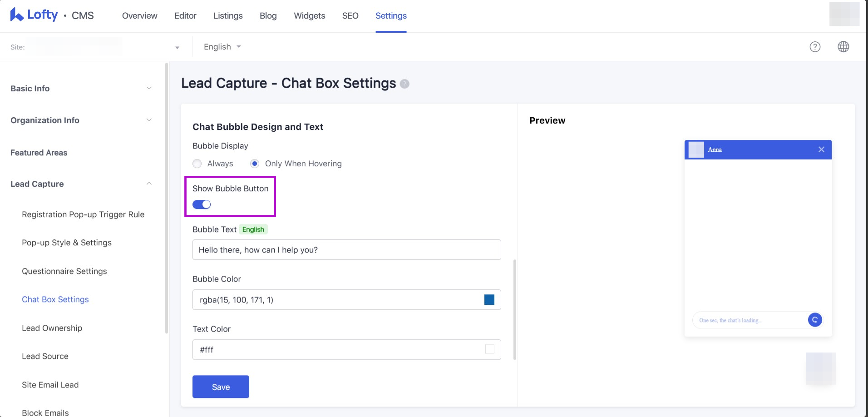Click the info icon beside page title

pos(404,84)
